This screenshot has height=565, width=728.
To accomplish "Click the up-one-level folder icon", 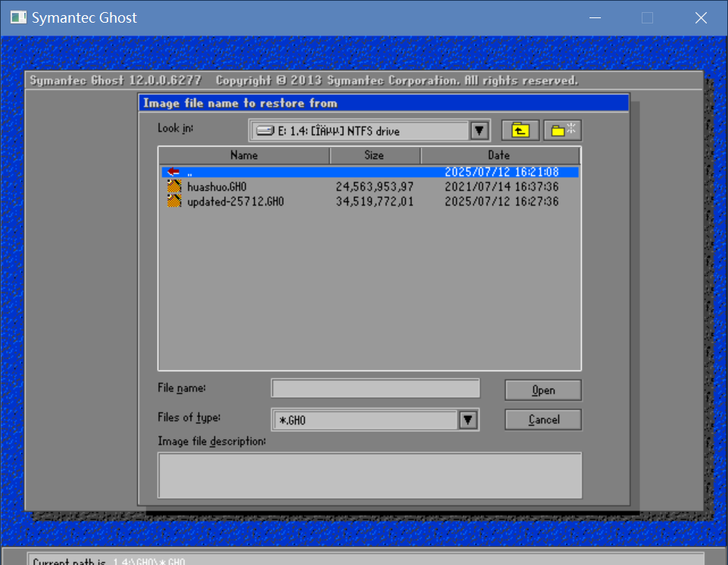I will (520, 130).
